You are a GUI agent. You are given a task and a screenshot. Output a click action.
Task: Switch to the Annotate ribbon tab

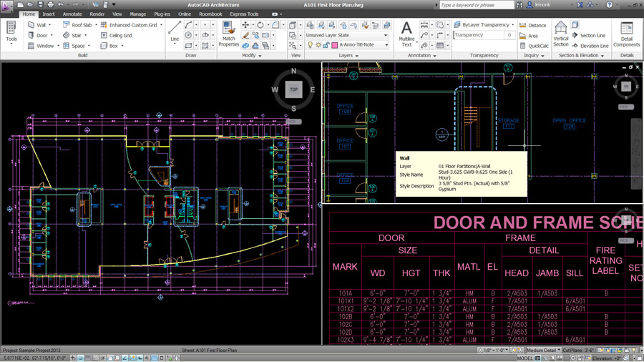pos(72,14)
